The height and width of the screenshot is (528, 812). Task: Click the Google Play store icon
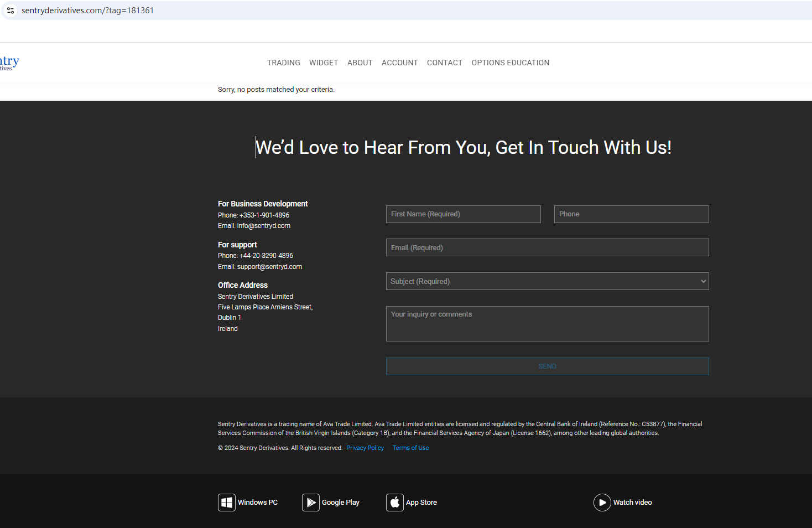311,503
